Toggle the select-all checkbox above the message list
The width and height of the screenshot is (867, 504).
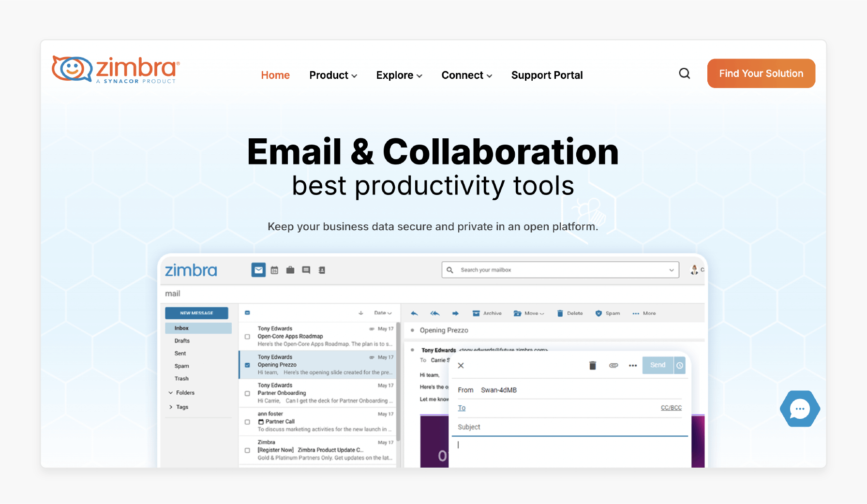click(247, 313)
